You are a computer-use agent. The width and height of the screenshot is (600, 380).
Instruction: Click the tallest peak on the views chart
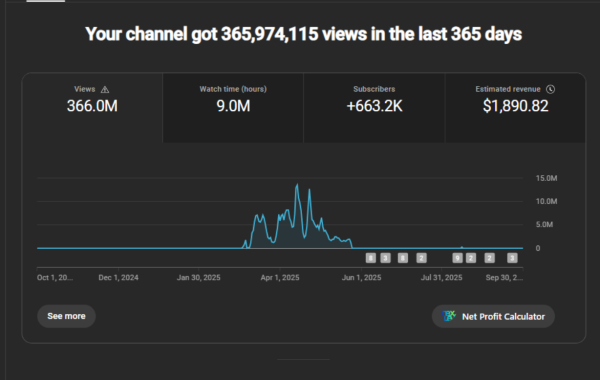297,186
